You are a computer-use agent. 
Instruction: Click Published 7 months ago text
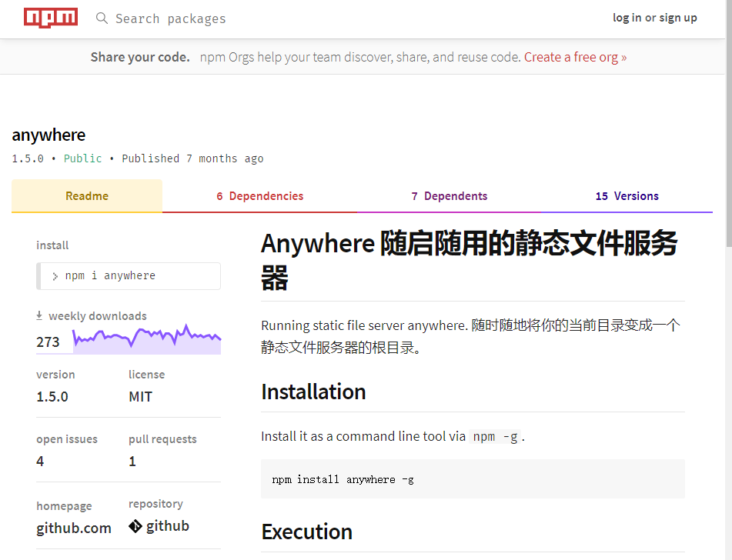[192, 158]
